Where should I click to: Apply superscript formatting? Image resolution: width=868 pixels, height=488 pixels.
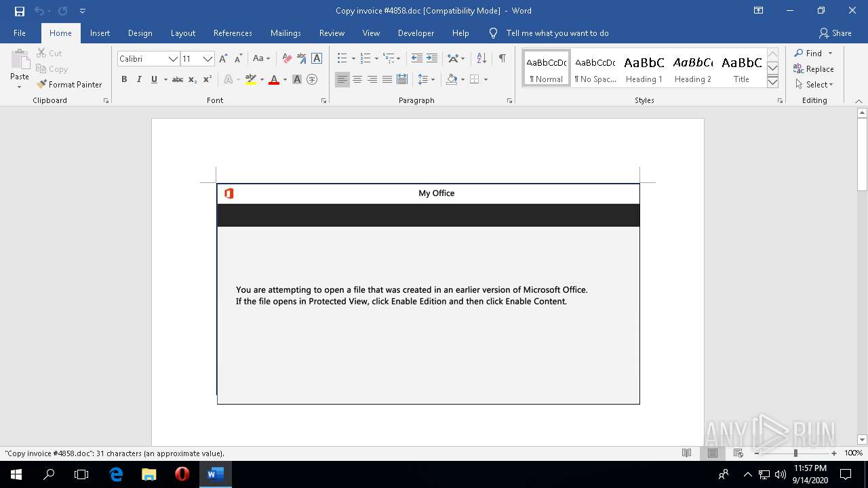pos(208,79)
